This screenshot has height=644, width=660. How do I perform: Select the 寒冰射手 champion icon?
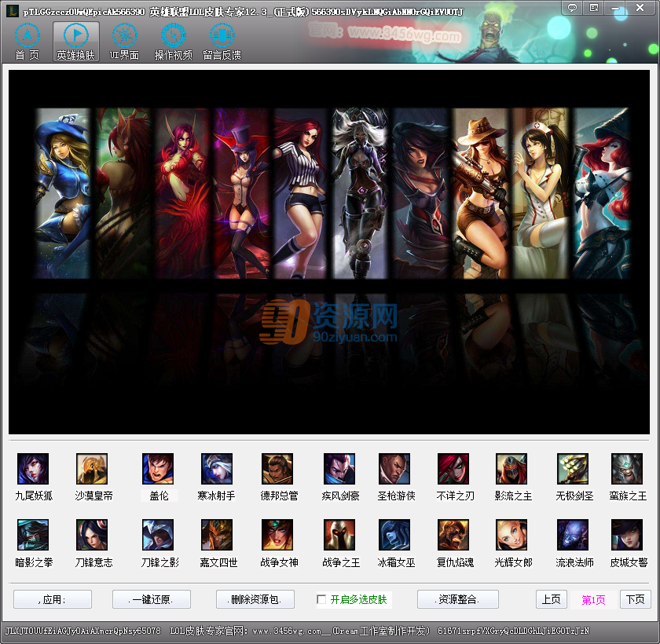(217, 469)
